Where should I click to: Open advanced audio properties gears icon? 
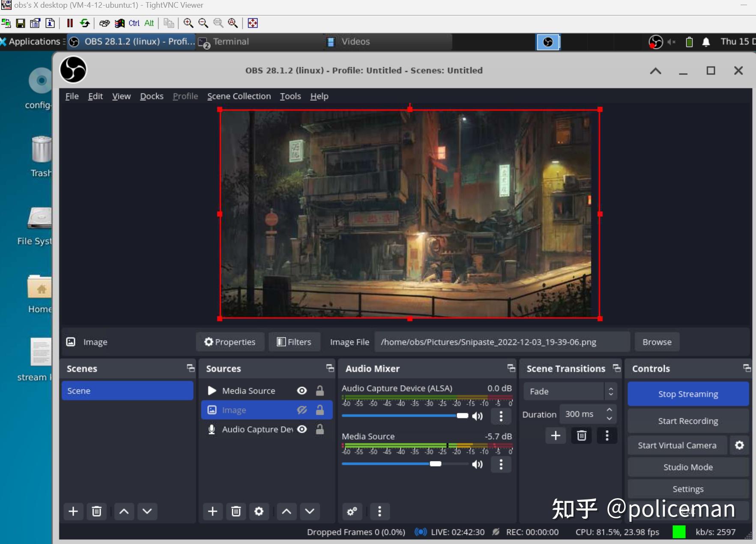(352, 511)
